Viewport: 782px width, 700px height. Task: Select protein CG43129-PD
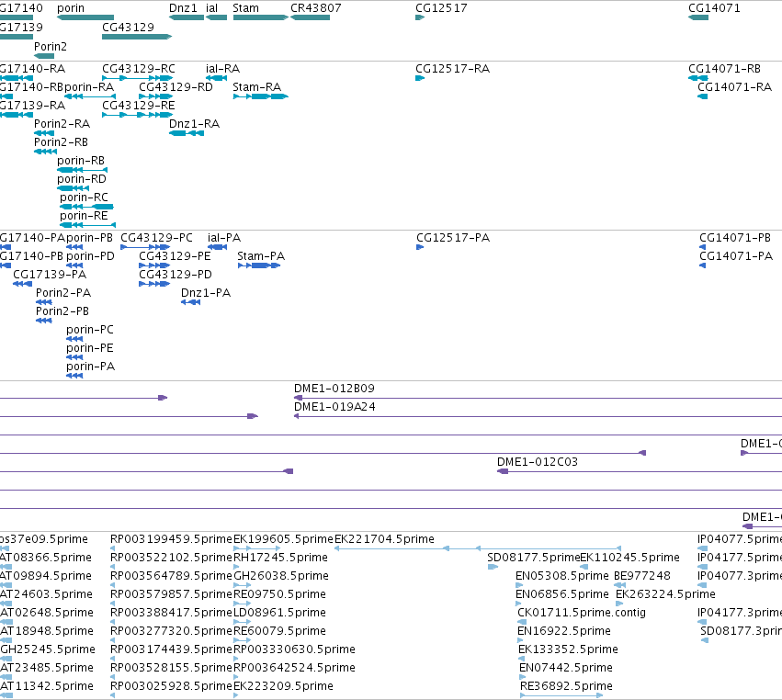pyautogui.click(x=154, y=284)
